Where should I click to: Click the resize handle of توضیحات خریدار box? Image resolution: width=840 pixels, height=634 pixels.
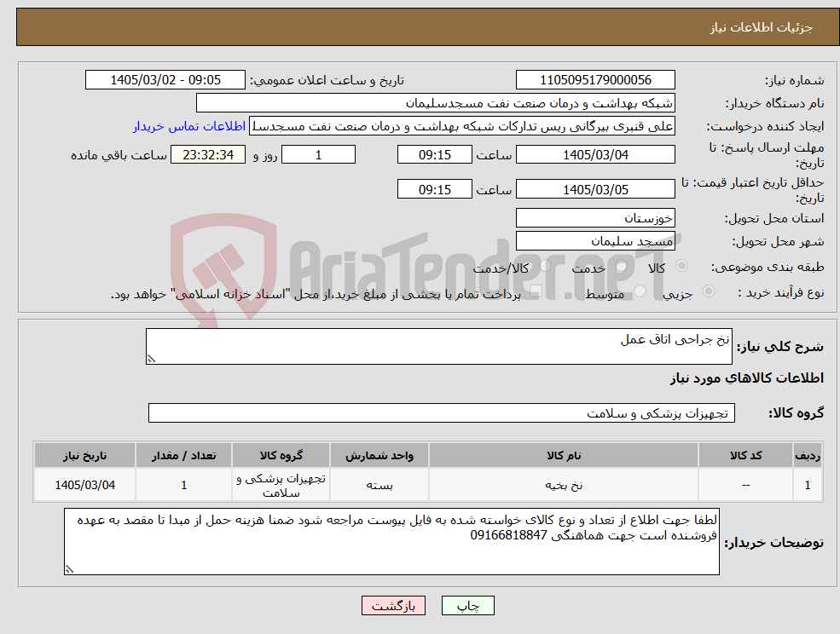pyautogui.click(x=69, y=570)
